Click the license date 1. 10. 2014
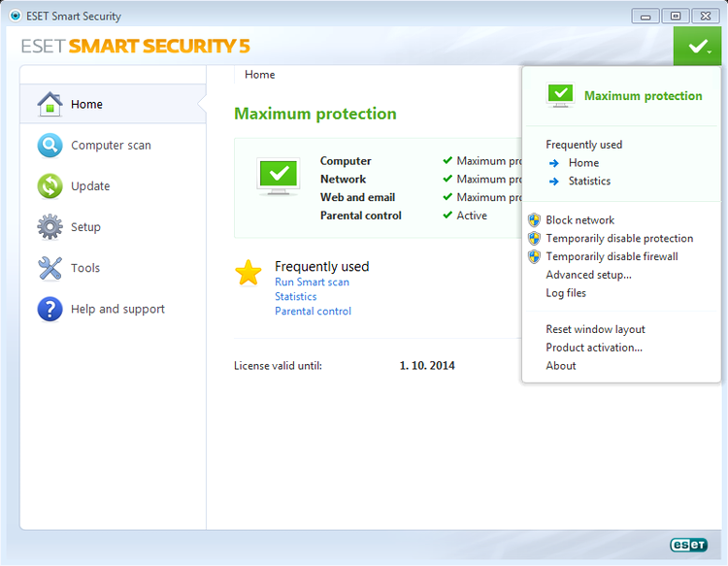 [427, 366]
